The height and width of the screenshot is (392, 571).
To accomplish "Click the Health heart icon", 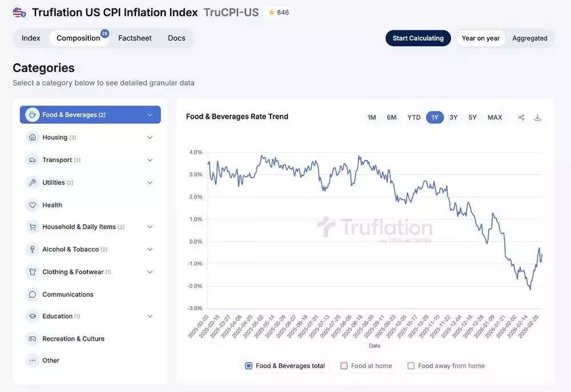I will coord(32,204).
